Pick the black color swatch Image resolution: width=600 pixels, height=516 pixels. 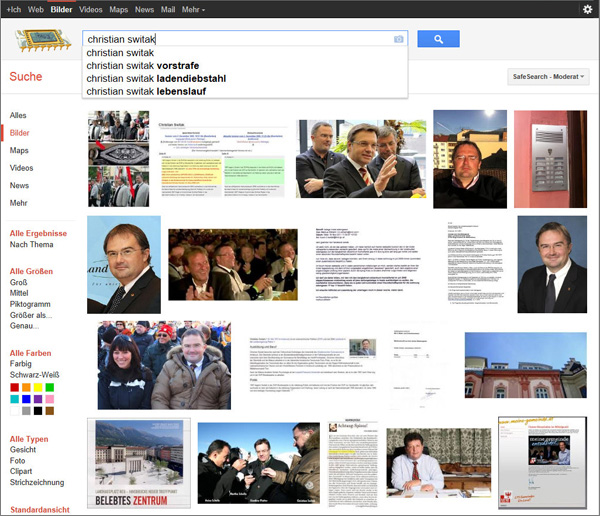[x=38, y=411]
